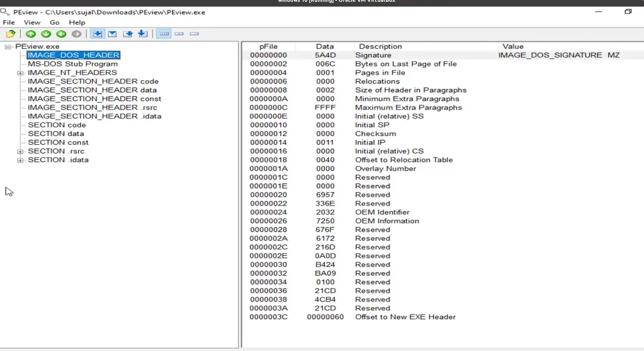The width and height of the screenshot is (644, 351).
Task: Enable the byte-view display toggle
Action: coord(164,34)
